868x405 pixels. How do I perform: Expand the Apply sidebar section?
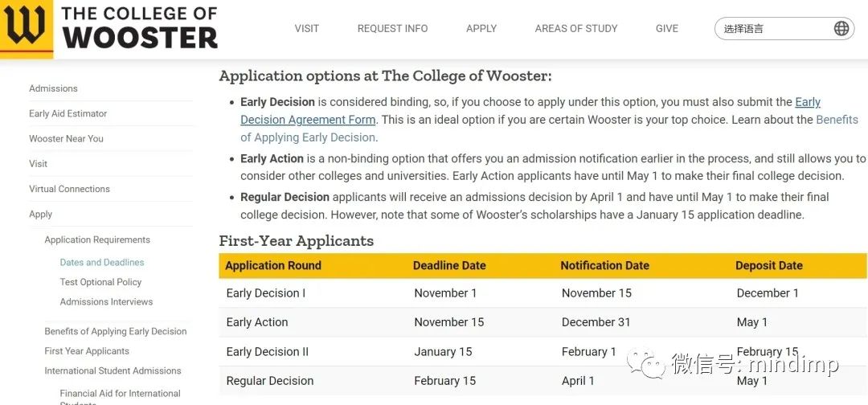pyautogui.click(x=40, y=214)
